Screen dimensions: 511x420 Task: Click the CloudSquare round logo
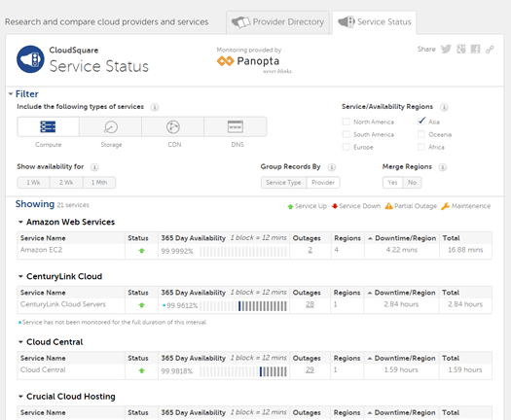point(30,59)
